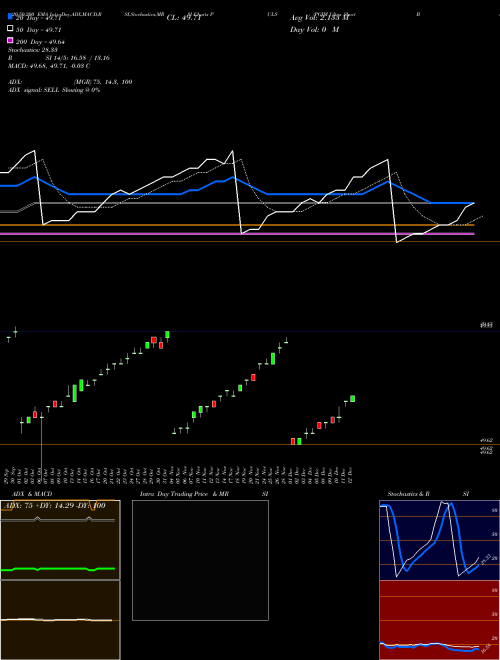
Task: Select the '20 Day = 49.71' legend text
Action: 39,18
